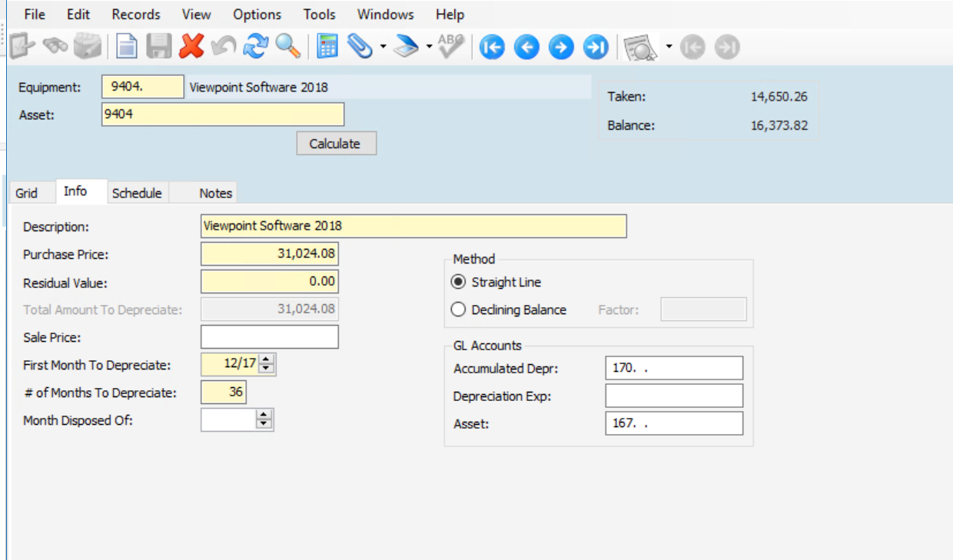Open the File menu
The height and width of the screenshot is (560, 953).
[35, 15]
